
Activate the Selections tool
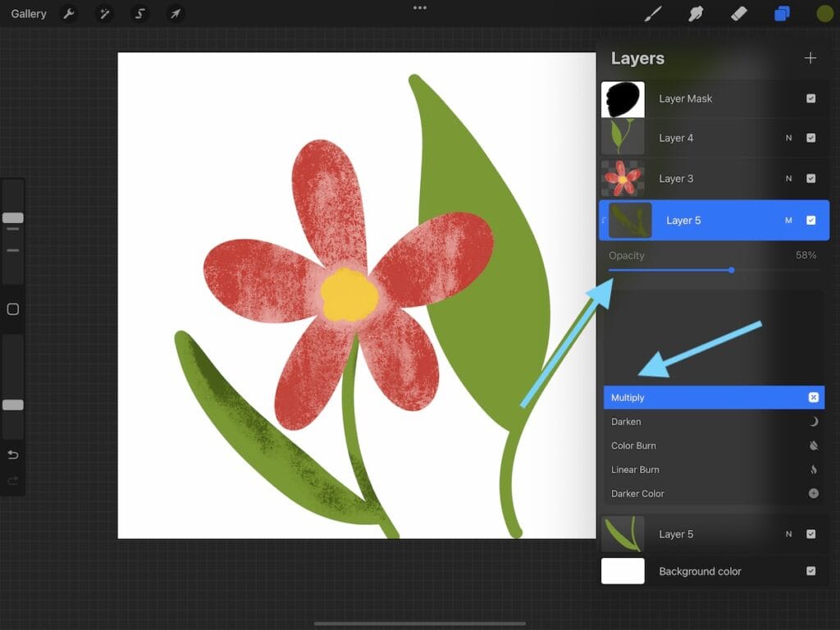[139, 13]
